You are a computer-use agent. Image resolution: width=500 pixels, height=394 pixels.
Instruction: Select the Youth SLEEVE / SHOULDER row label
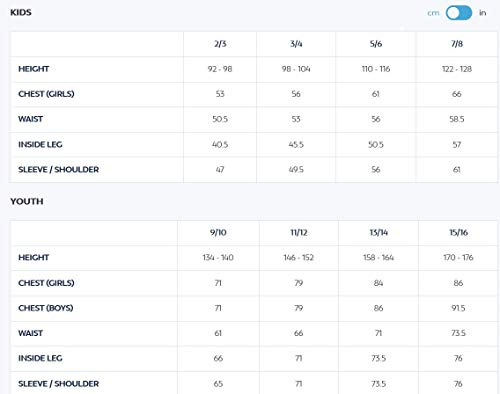(58, 384)
